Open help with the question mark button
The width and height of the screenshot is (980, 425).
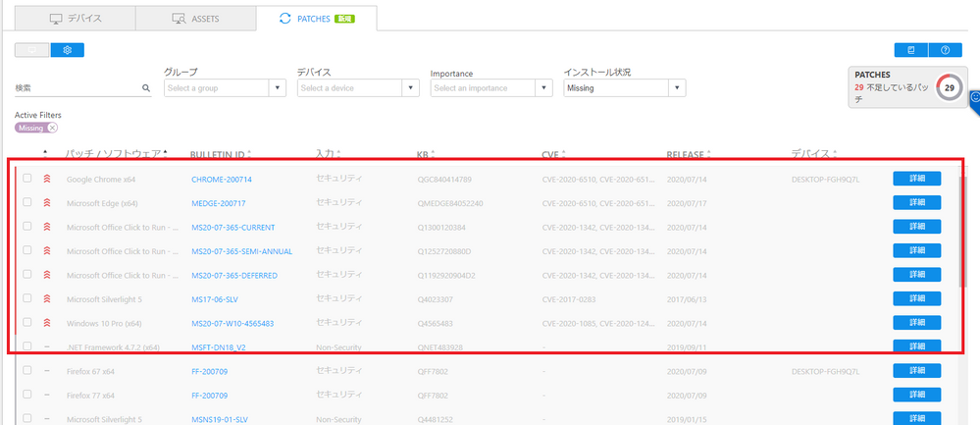tap(945, 50)
